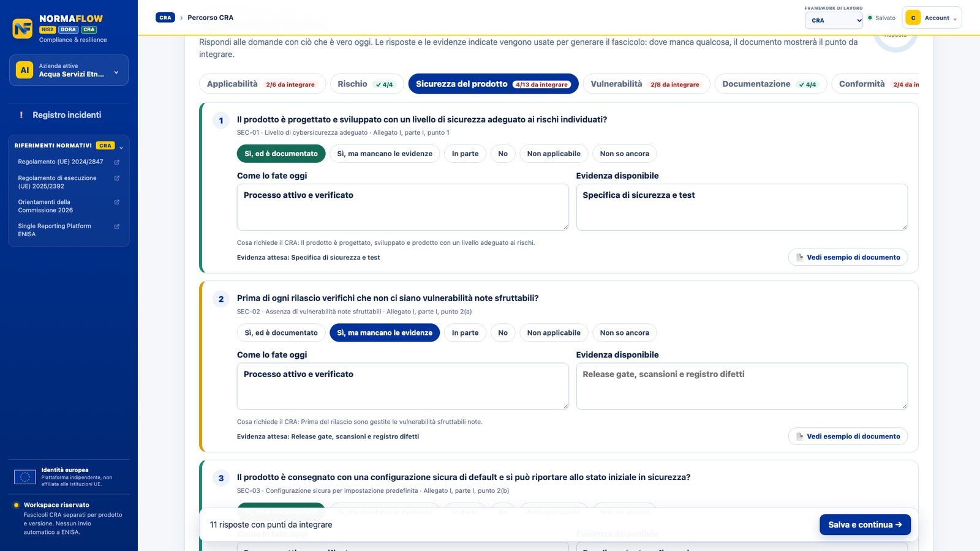The width and height of the screenshot is (980, 551).
Task: View example document for question 2
Action: point(848,437)
